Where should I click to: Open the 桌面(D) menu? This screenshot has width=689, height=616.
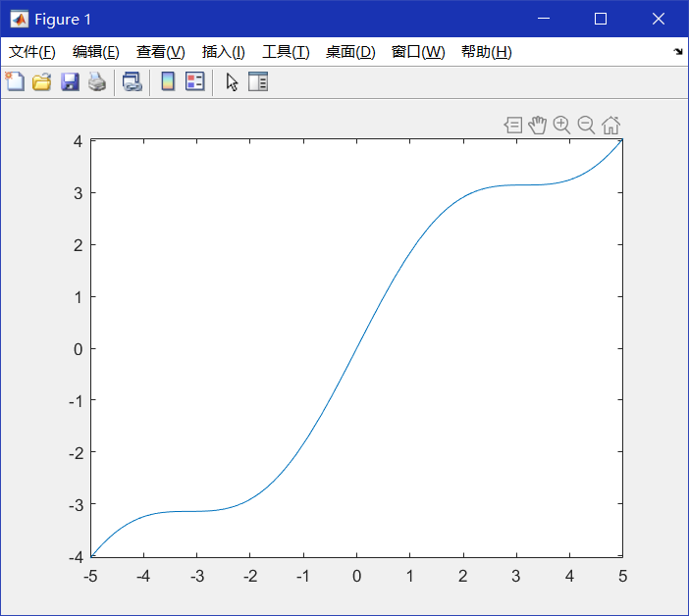tap(350, 52)
